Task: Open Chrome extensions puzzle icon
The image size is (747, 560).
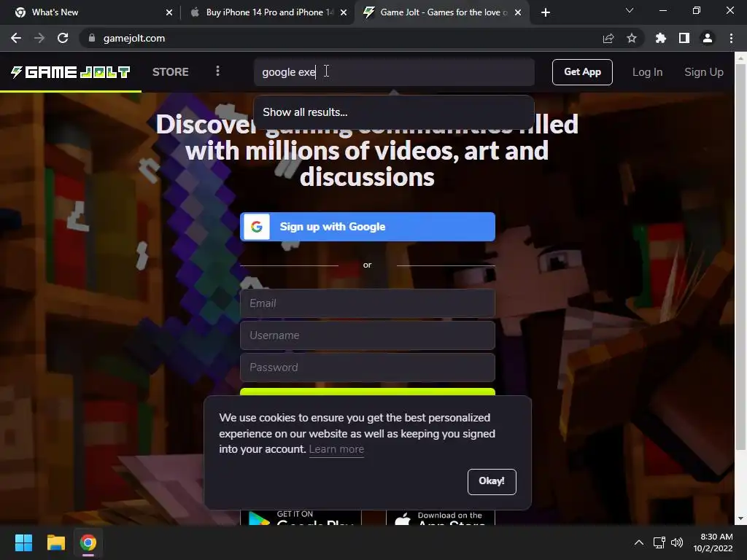Action: [661, 38]
